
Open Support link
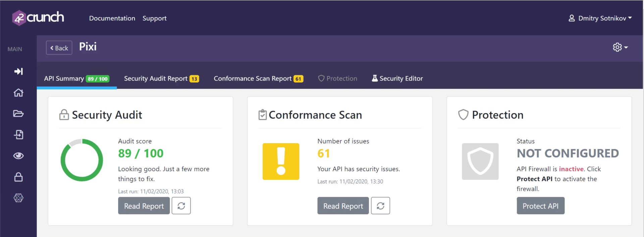(x=154, y=18)
